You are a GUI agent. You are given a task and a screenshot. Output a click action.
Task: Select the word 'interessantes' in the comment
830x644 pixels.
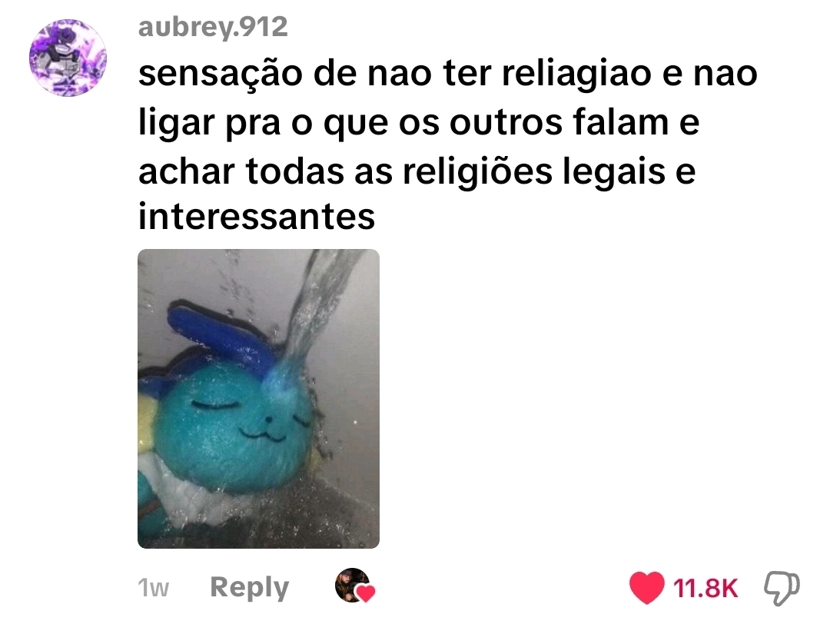[257, 217]
